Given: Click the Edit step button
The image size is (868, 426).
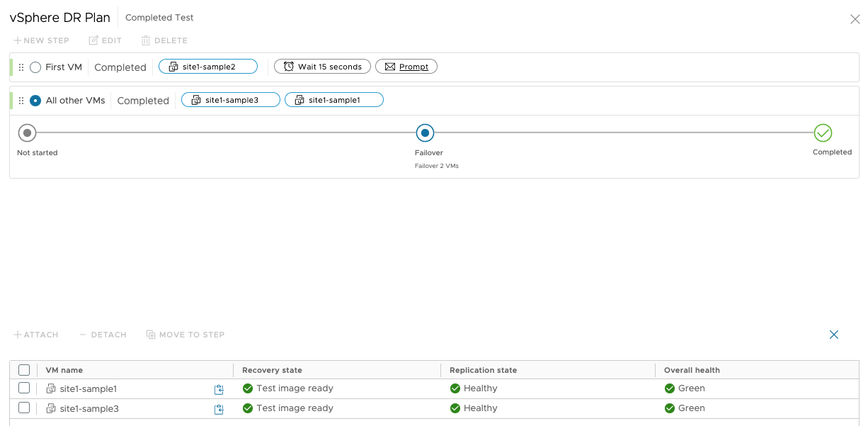Looking at the screenshot, I should pos(105,40).
